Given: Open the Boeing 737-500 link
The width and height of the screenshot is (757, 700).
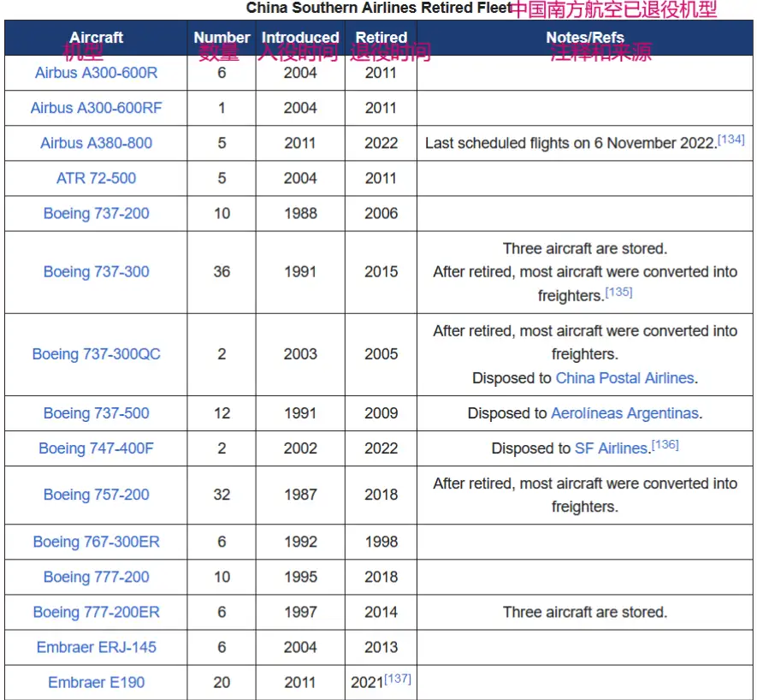Looking at the screenshot, I should point(96,413).
